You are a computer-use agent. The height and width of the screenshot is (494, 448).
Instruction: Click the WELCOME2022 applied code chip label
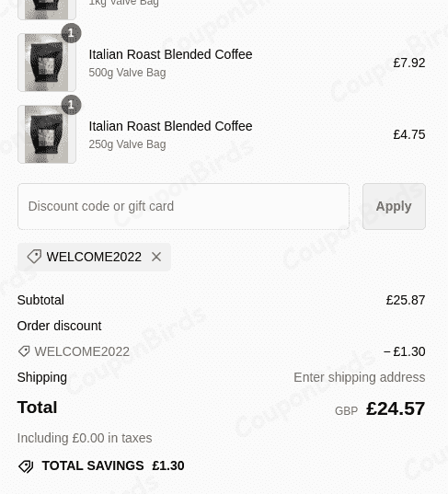coord(94,257)
